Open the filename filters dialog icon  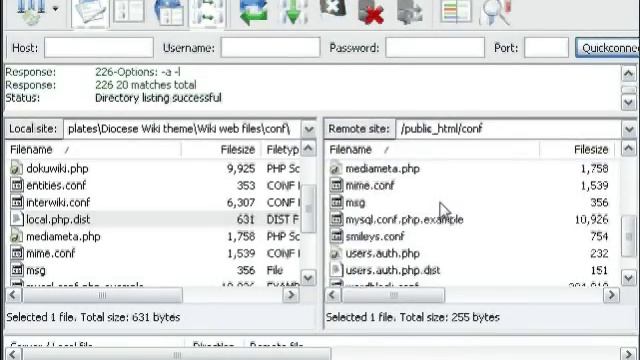456,11
